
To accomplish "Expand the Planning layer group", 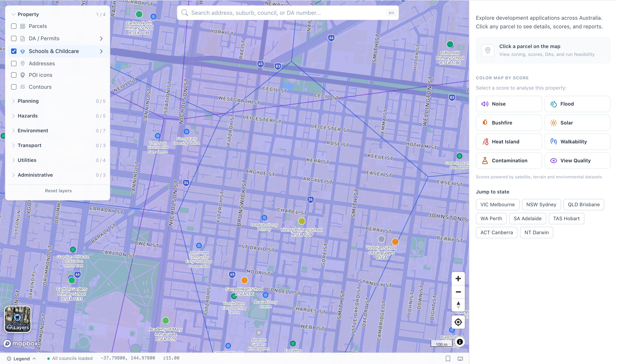I will 58,101.
